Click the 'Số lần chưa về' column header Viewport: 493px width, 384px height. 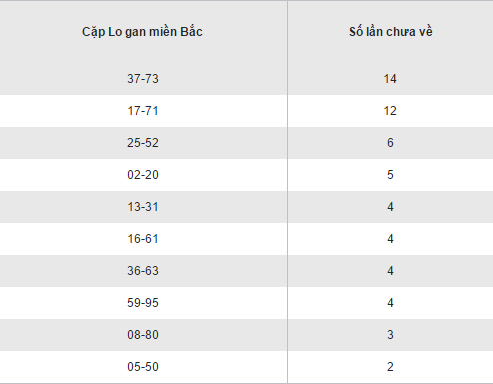[x=391, y=32]
